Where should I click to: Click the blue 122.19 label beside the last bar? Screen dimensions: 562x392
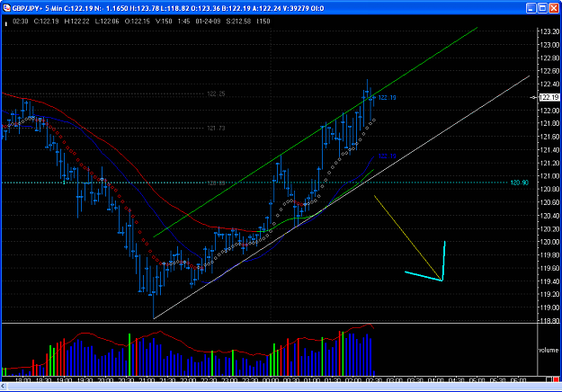coord(387,98)
